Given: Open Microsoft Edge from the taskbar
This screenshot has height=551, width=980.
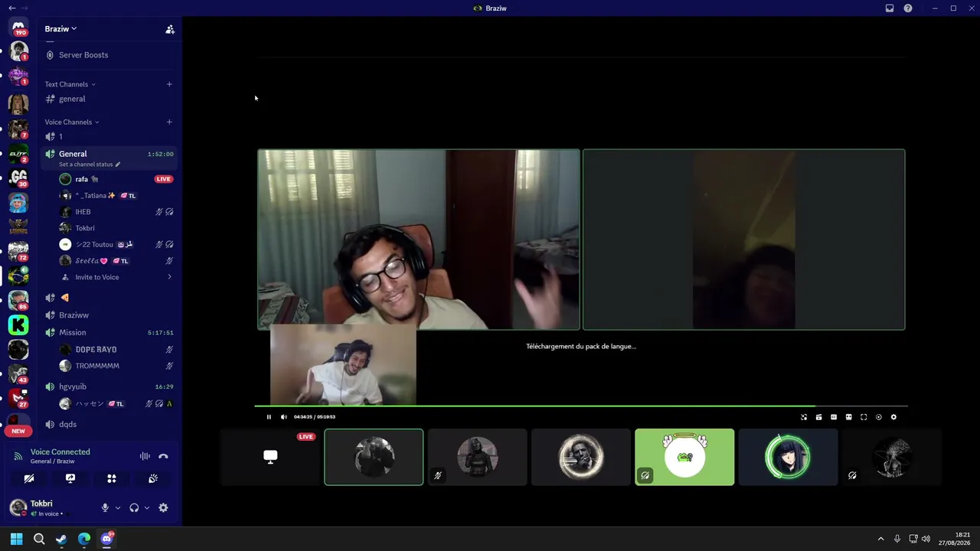Looking at the screenshot, I should tap(84, 539).
